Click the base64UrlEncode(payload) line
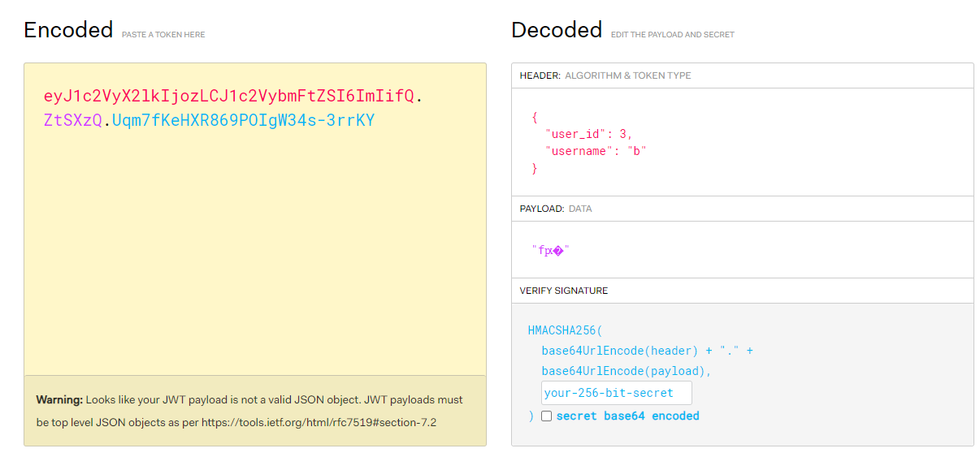This screenshot has width=980, height=457. pos(626,371)
